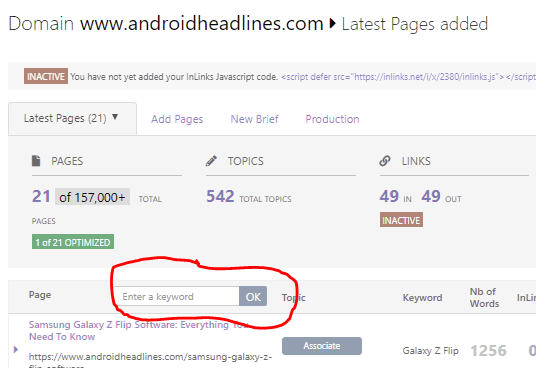Open the New Brief tab

click(x=254, y=119)
